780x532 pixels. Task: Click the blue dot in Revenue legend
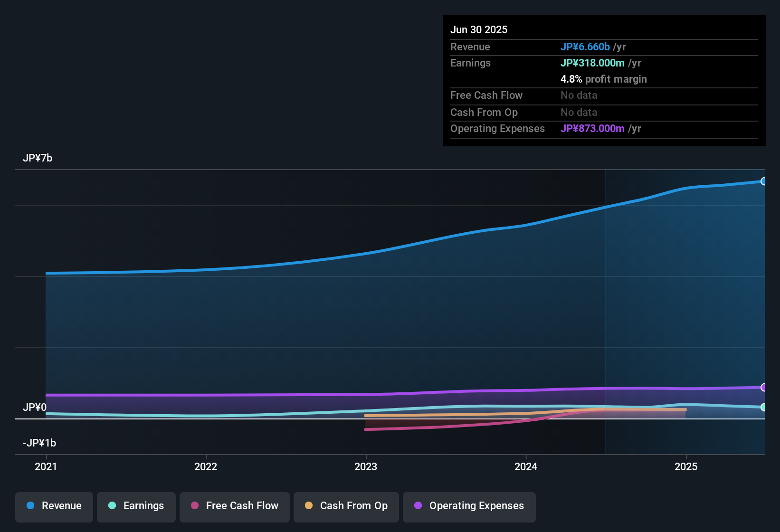point(30,505)
